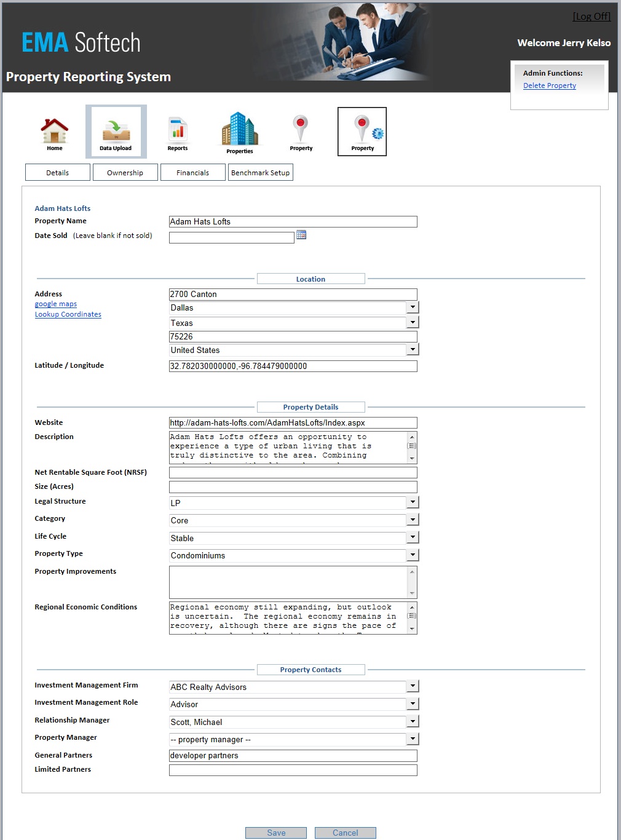621x840 pixels.
Task: Focus the General Partners field
Action: click(x=293, y=756)
